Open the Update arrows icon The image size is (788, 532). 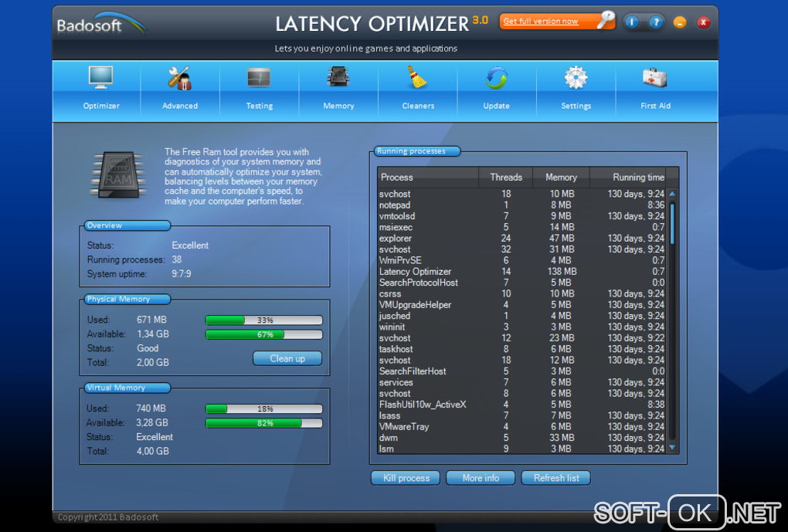[x=497, y=78]
